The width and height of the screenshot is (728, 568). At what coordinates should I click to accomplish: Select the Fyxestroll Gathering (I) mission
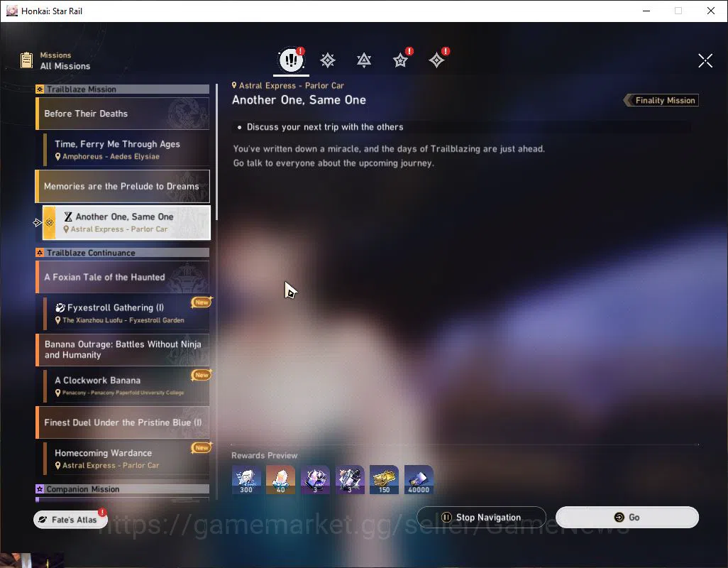click(x=126, y=313)
